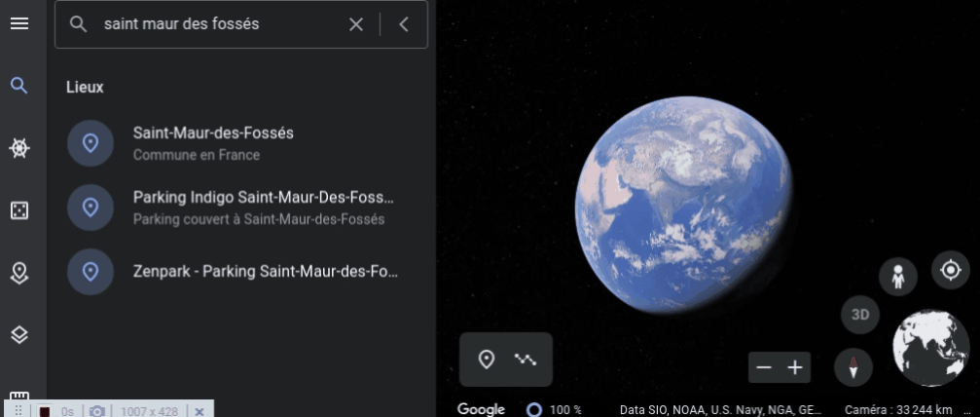Reset orientation with the compass
This screenshot has height=417, width=980.
coord(853,367)
